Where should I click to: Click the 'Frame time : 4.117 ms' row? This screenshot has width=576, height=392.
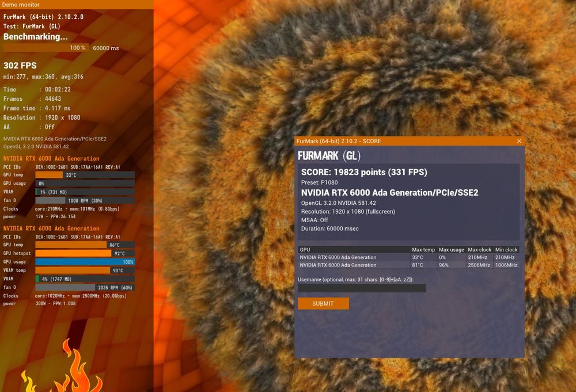37,108
